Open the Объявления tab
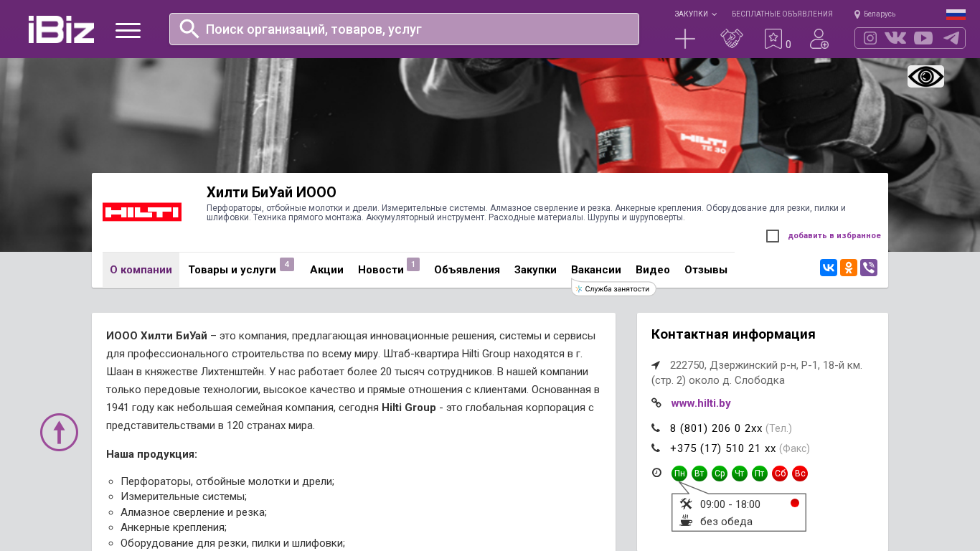This screenshot has width=980, height=551. pyautogui.click(x=467, y=270)
